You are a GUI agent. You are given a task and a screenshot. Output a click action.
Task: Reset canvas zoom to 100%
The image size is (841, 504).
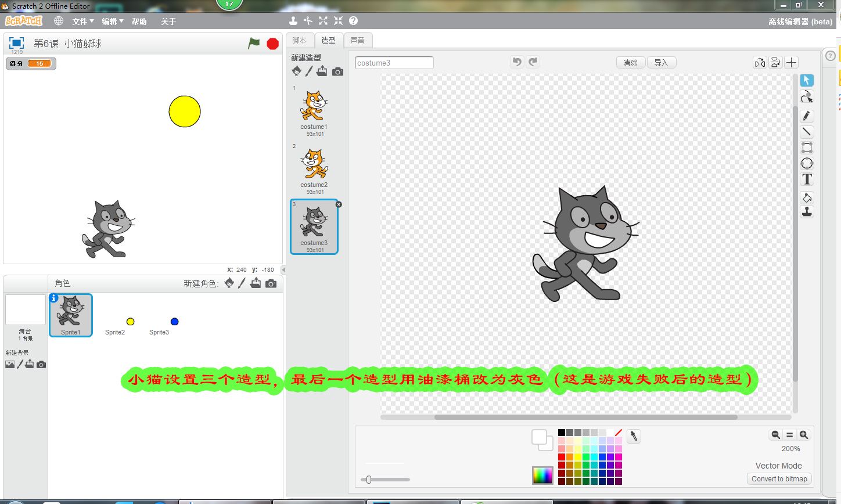coord(789,435)
